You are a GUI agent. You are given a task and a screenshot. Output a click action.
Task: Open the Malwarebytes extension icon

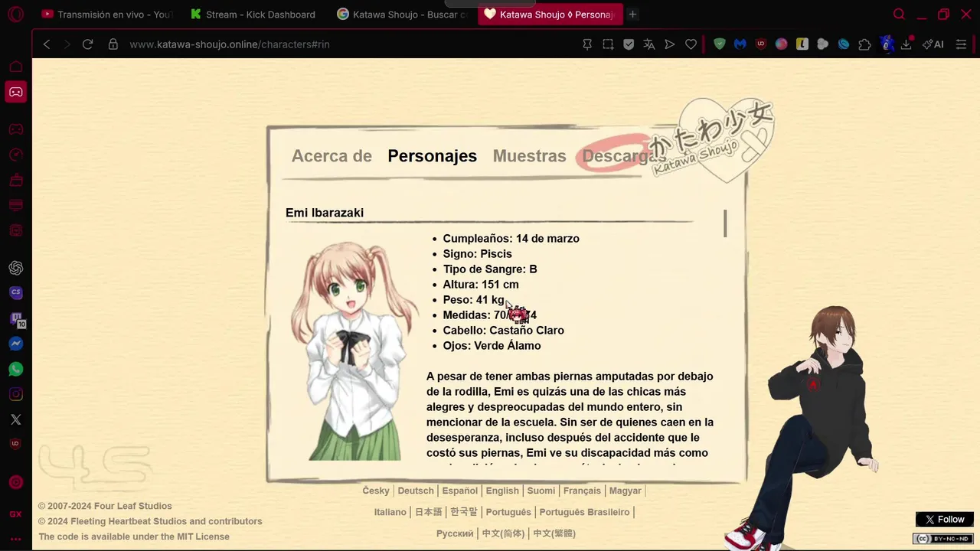[740, 44]
